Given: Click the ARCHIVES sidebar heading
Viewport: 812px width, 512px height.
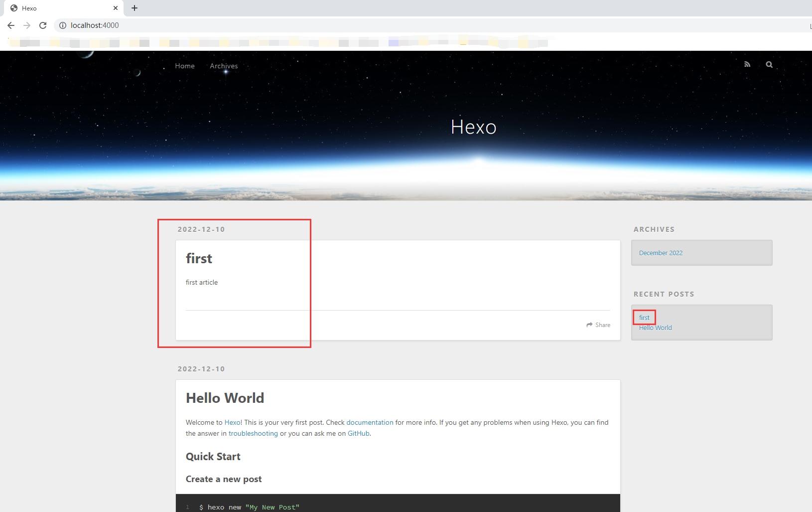Looking at the screenshot, I should pyautogui.click(x=654, y=229).
